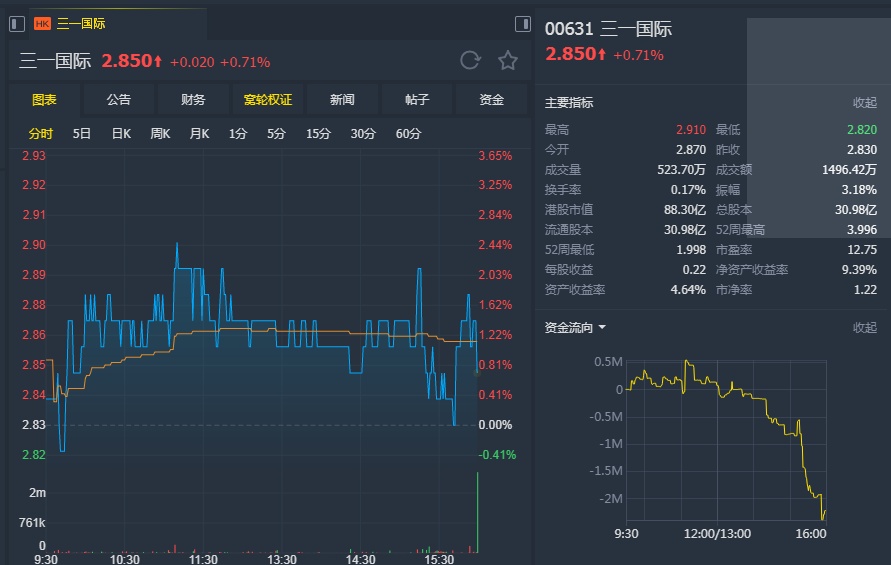The width and height of the screenshot is (891, 565).
Task: Click the orange HK market badge
Action: pyautogui.click(x=42, y=23)
